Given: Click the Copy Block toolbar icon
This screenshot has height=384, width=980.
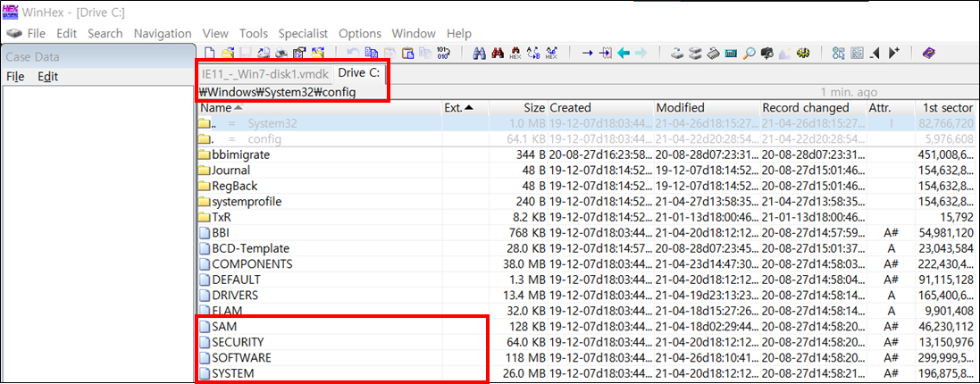Looking at the screenshot, I should pos(372,53).
